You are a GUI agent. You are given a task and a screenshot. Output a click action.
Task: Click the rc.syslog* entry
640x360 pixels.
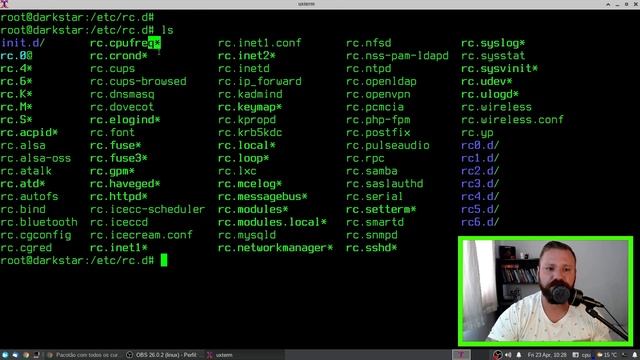tap(493, 43)
